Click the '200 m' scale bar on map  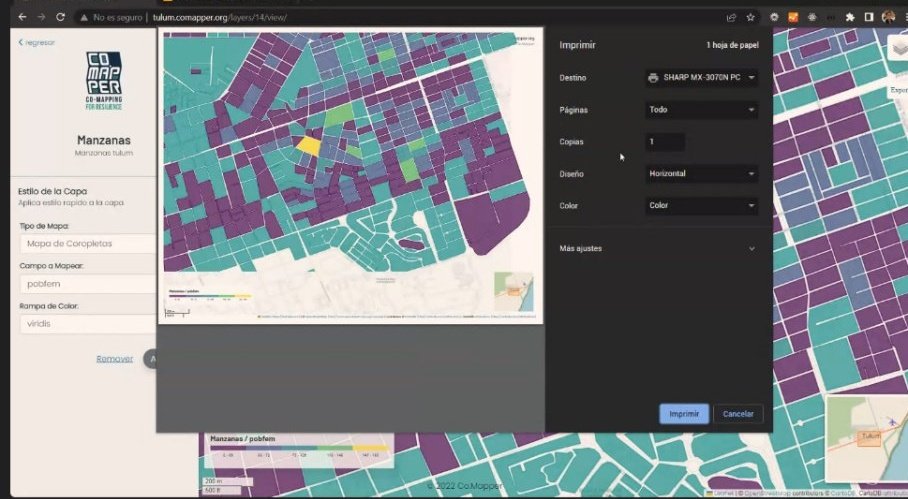point(227,481)
